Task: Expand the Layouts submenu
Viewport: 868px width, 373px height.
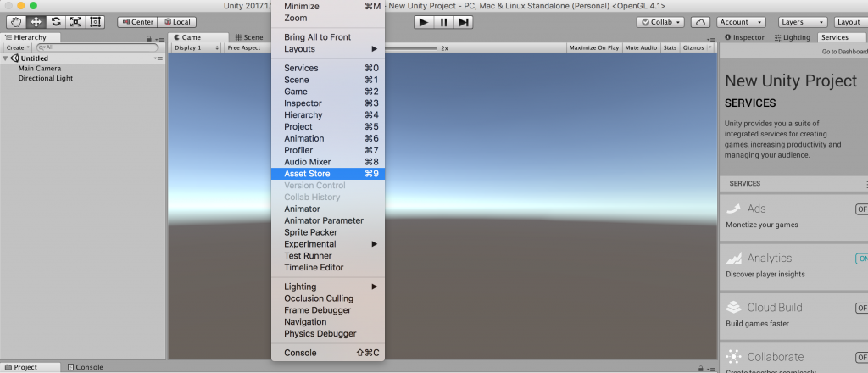Action: pos(328,49)
